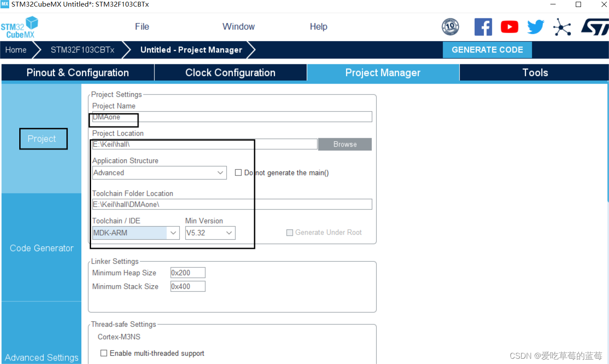Maximize the STM32CubeMX window
This screenshot has height=364, width=609.
tap(578, 4)
